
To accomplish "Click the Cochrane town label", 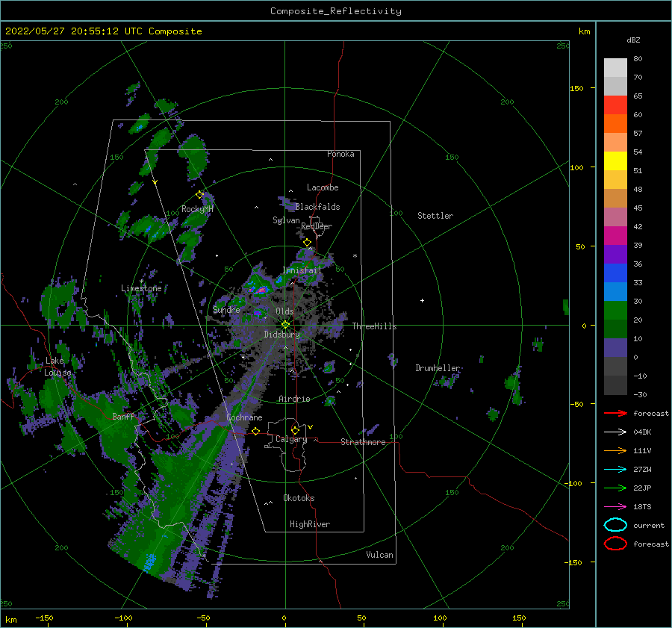I will tap(244, 417).
